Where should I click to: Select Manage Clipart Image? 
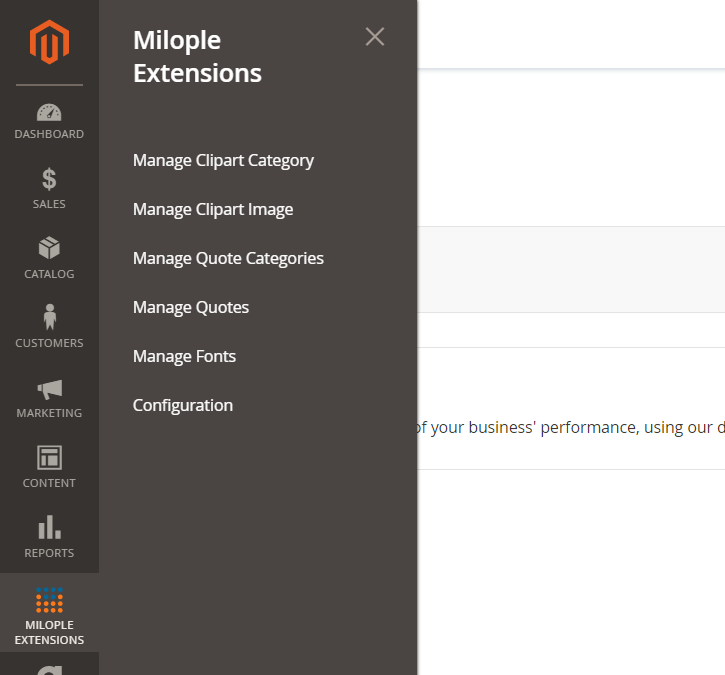click(x=213, y=209)
